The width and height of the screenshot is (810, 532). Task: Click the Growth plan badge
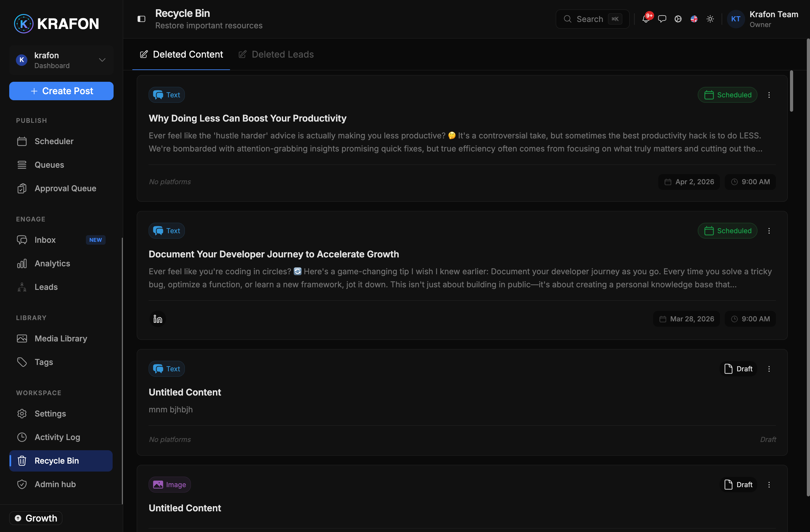point(36,518)
